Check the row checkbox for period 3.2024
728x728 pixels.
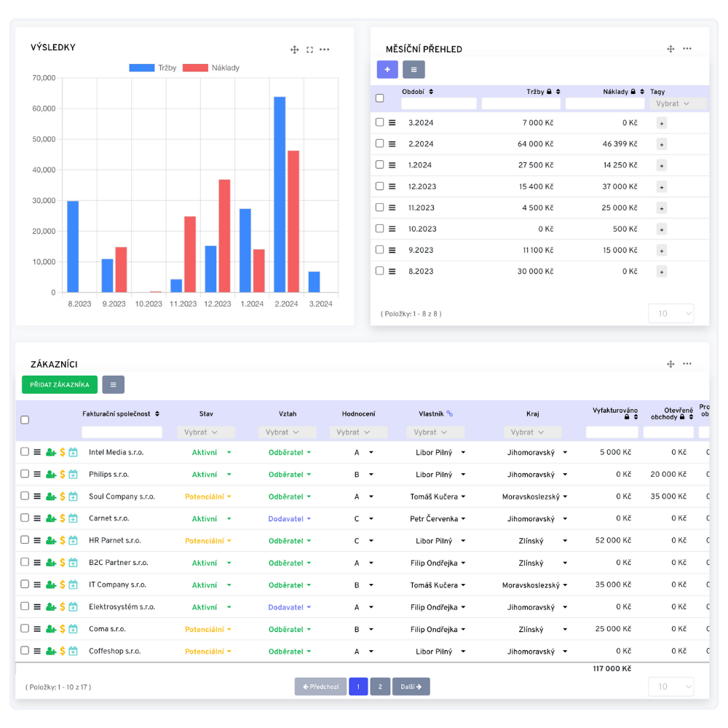379,122
